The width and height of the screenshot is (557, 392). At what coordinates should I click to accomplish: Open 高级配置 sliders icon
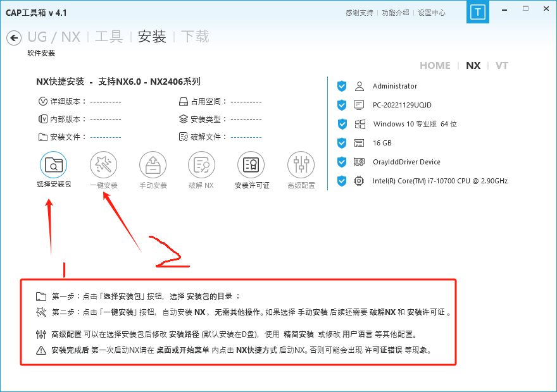(x=301, y=165)
